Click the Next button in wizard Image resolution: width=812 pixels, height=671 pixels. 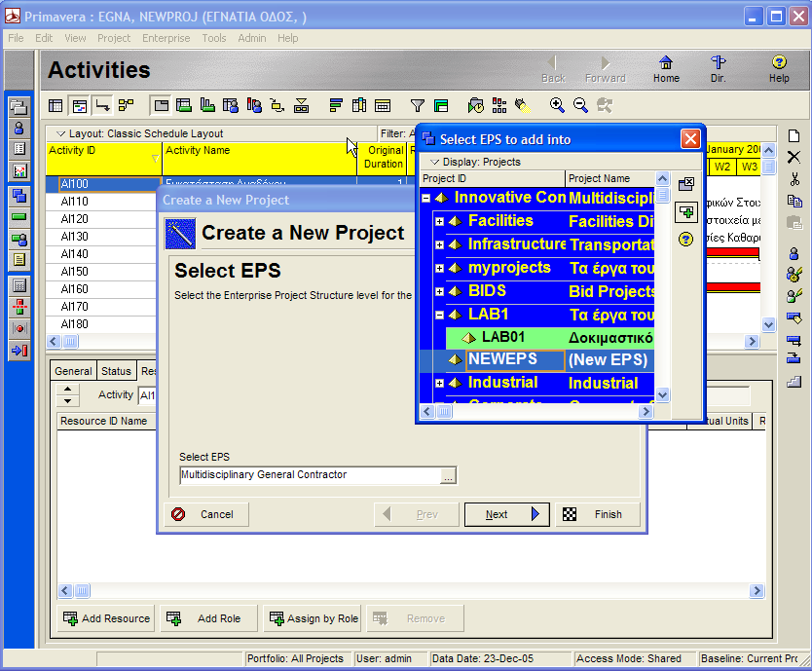point(507,514)
